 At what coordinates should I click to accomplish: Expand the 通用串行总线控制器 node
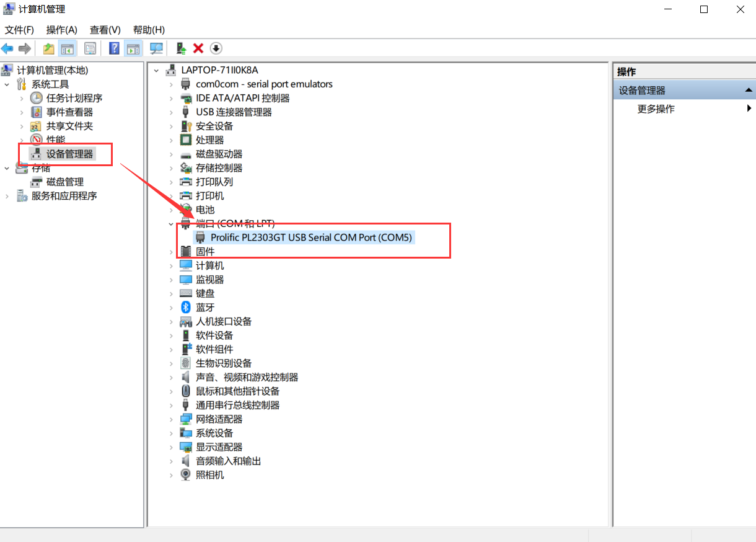tap(171, 405)
